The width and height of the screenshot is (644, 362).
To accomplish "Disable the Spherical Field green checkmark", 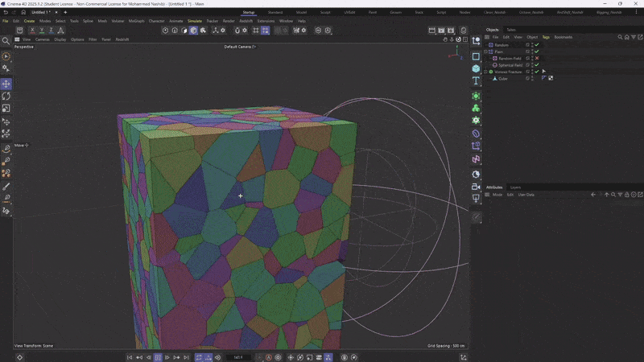I will 537,65.
